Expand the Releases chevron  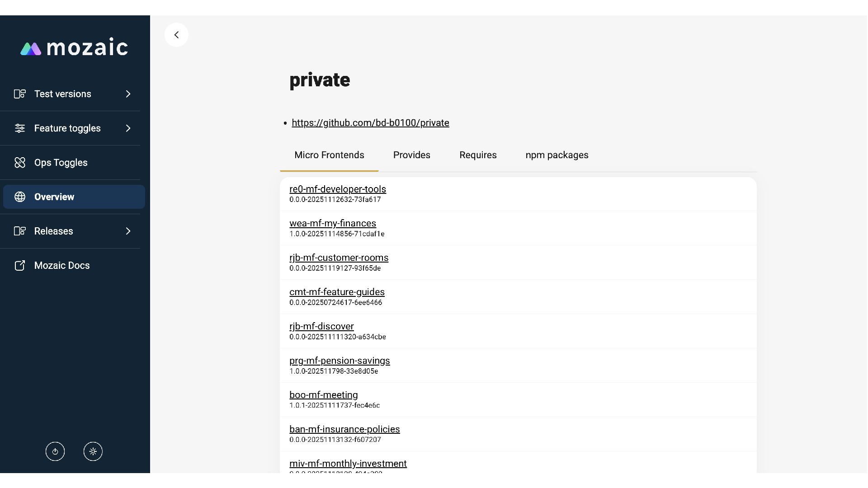click(128, 231)
